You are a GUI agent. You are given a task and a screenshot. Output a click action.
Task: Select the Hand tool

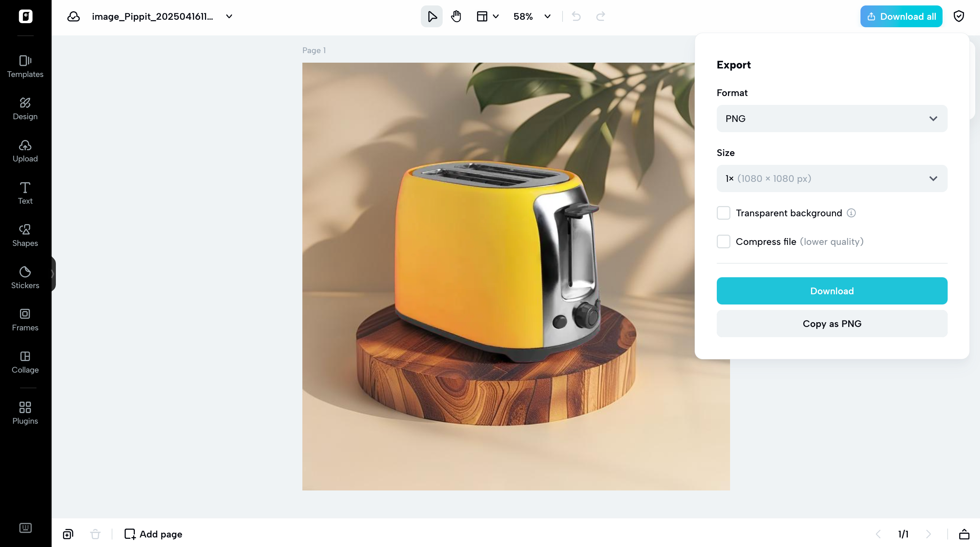tap(456, 16)
